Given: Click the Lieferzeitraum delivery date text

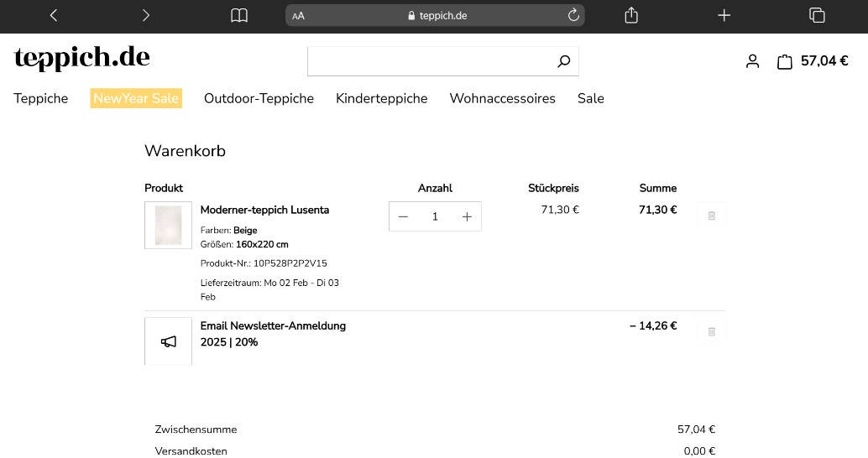Looking at the screenshot, I should pos(269,290).
